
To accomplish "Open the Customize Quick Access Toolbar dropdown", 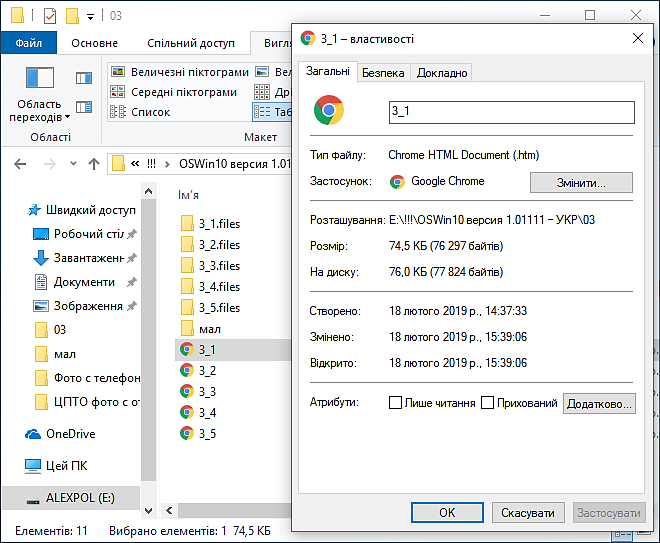I will click(x=90, y=17).
